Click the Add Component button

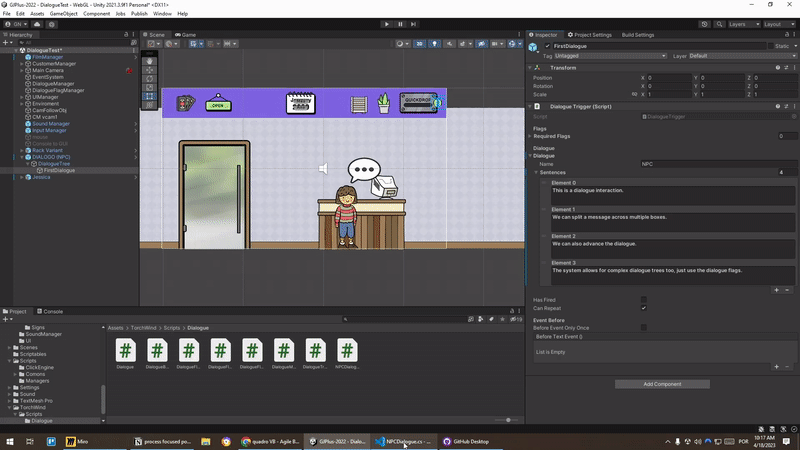click(662, 384)
